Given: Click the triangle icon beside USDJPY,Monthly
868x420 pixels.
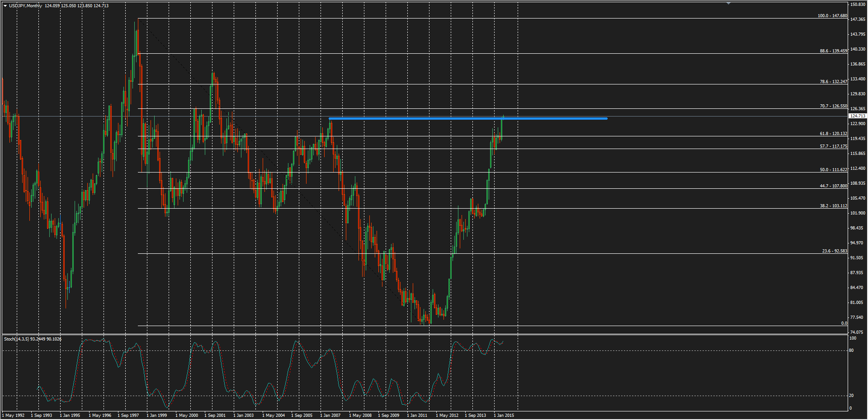Looking at the screenshot, I should 5,6.
